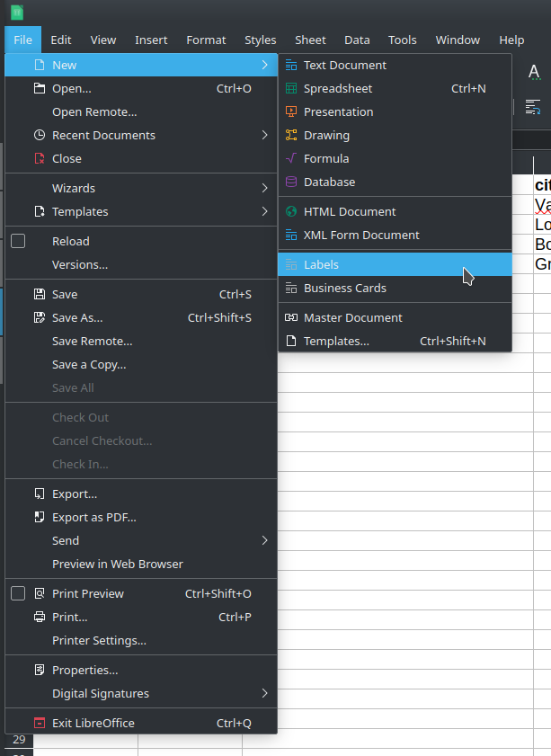Expand the Digital Signatures submenu arrow

(264, 693)
